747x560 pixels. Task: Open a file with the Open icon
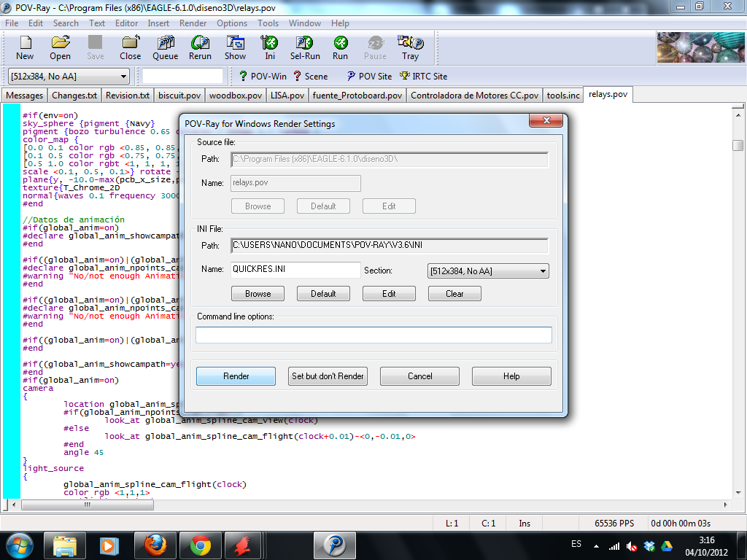pos(60,47)
